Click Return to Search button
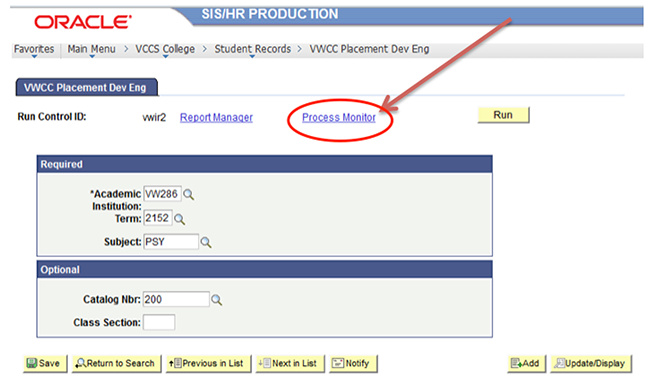 pyautogui.click(x=116, y=364)
